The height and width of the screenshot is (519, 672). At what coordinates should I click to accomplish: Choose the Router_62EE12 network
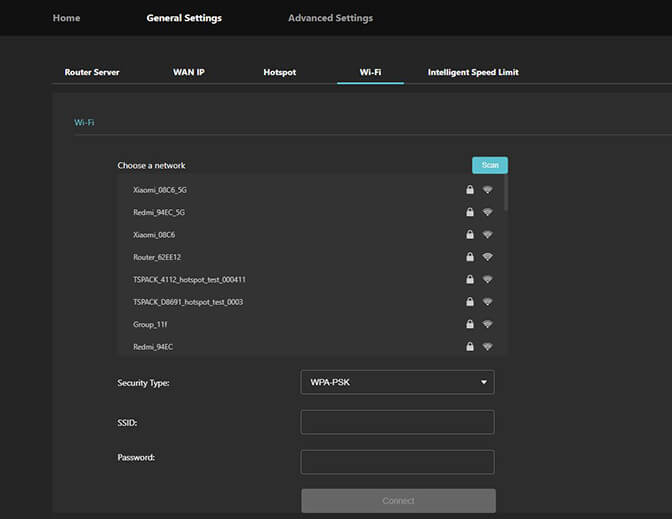157,257
